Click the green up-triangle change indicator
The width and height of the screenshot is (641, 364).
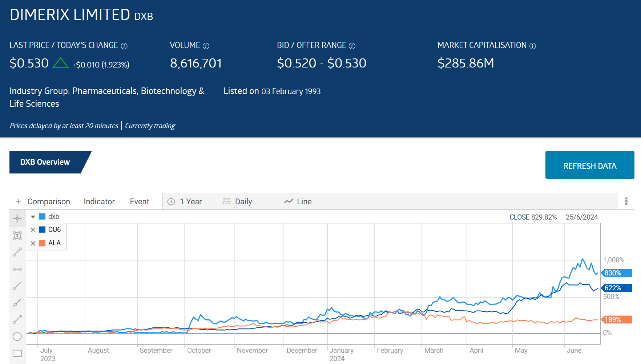pos(60,63)
